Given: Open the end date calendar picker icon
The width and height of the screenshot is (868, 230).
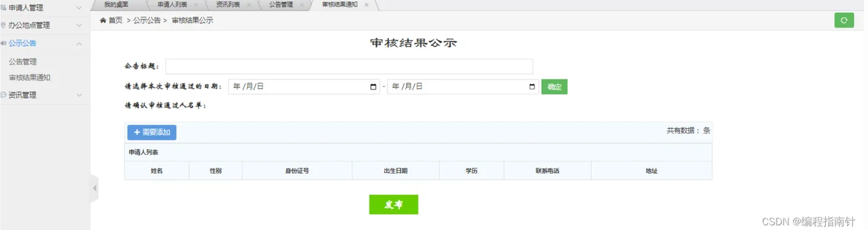Looking at the screenshot, I should point(533,87).
